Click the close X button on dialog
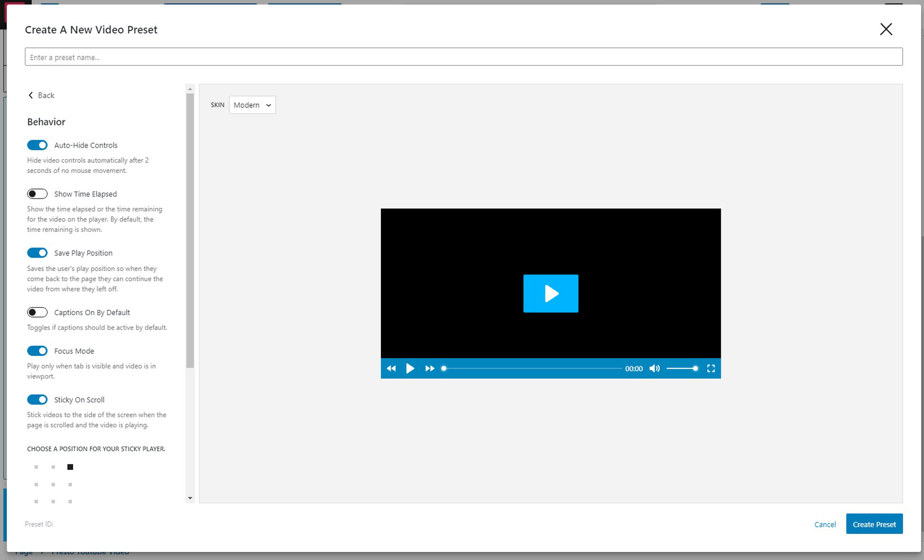The image size is (924, 560). click(886, 29)
